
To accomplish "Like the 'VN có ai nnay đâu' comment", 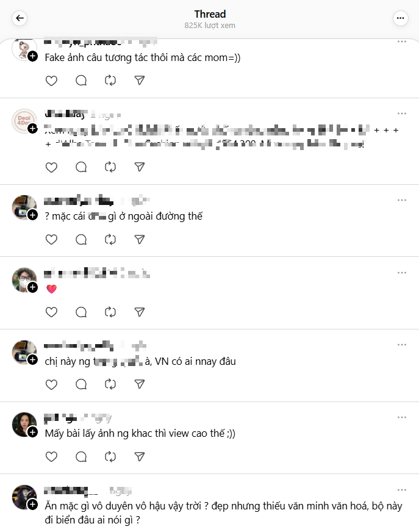I will (x=51, y=384).
